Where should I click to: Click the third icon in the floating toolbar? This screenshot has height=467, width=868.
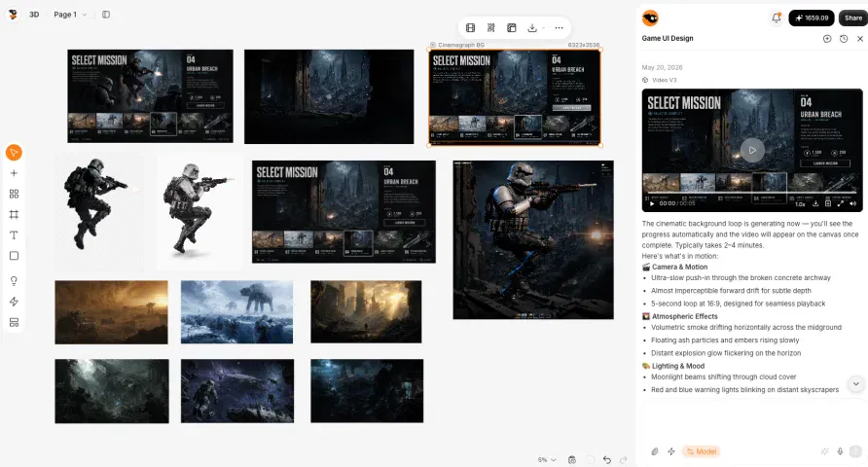pos(512,27)
